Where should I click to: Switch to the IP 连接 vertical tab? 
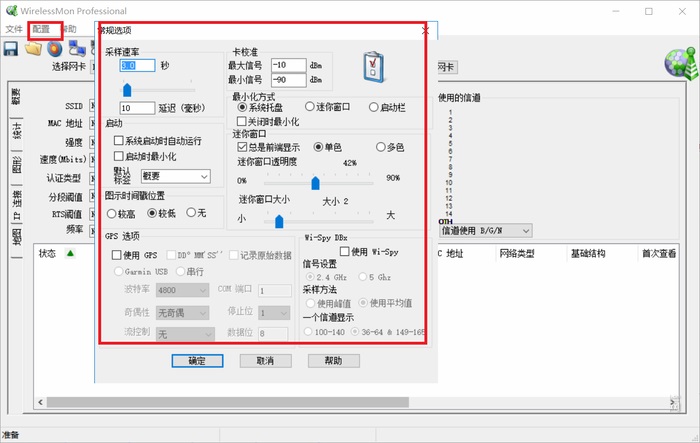(16, 205)
